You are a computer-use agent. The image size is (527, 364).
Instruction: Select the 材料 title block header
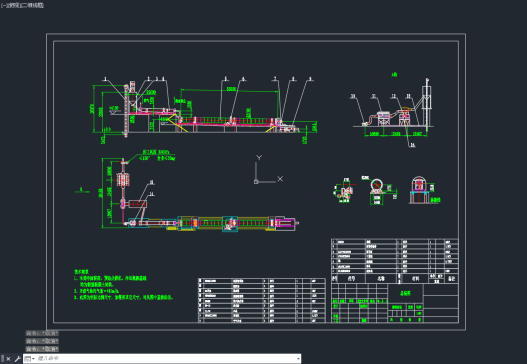pyautogui.click(x=415, y=279)
